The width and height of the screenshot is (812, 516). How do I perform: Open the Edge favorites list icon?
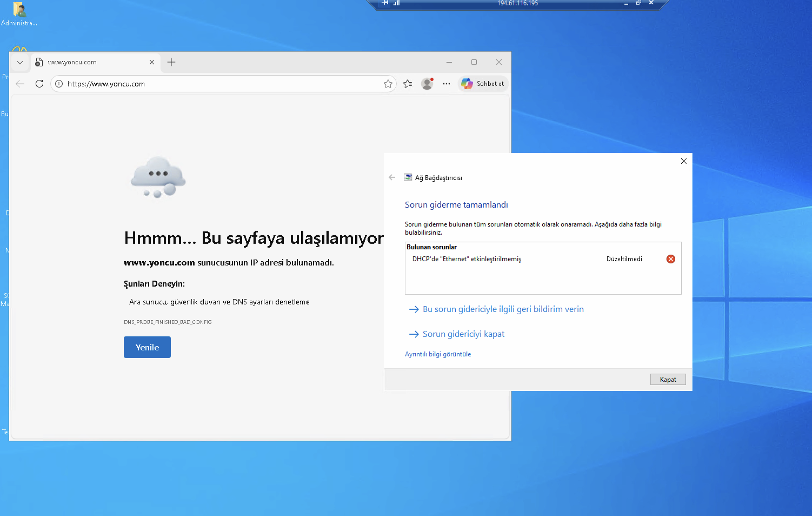point(407,84)
